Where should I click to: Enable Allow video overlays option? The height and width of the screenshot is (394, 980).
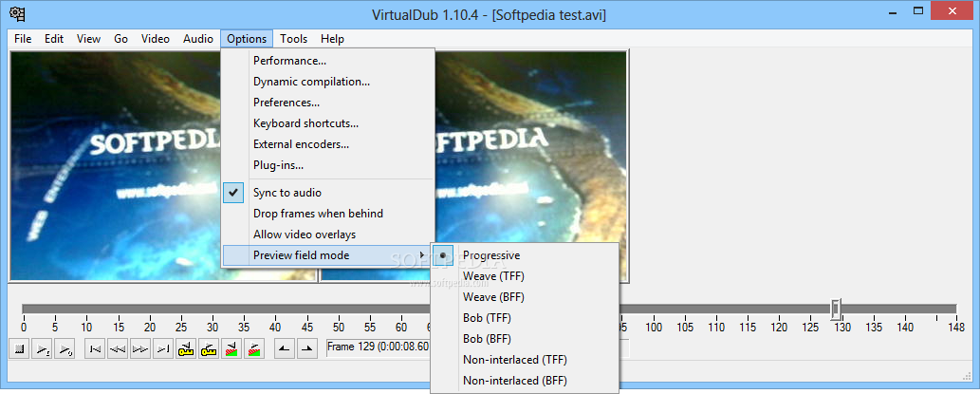pyautogui.click(x=328, y=235)
